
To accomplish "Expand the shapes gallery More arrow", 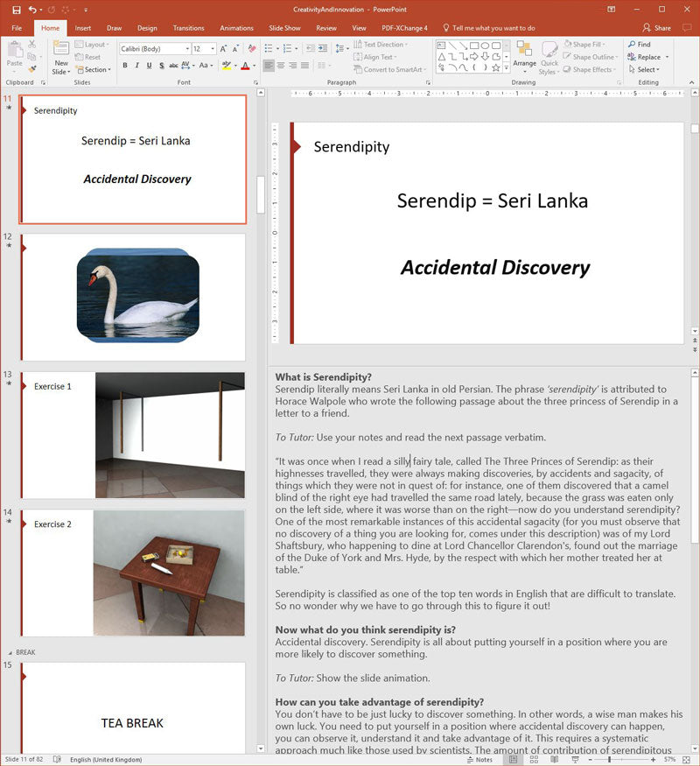I will [x=507, y=68].
